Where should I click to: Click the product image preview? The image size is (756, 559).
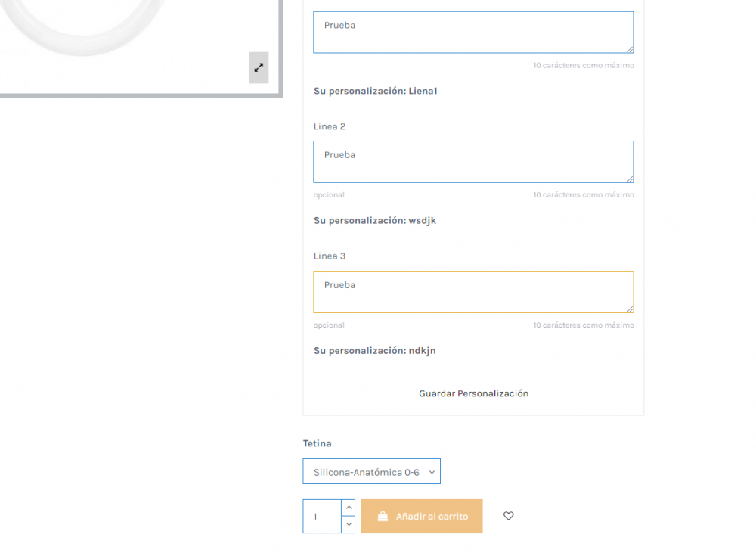point(113,30)
